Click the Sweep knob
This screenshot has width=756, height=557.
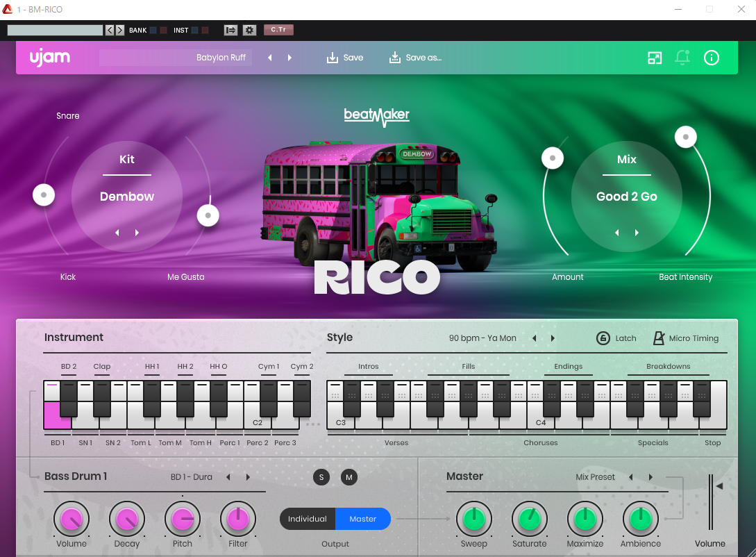474,519
